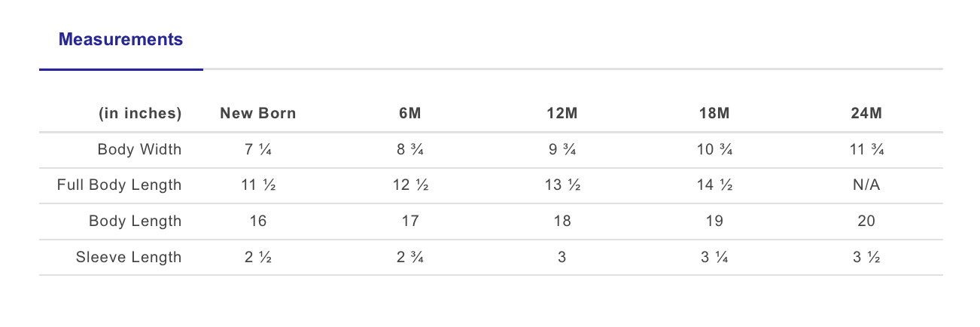Image resolution: width=980 pixels, height=327 pixels.
Task: Click the 24M Body Width value 11 ¾
Action: pos(866,149)
